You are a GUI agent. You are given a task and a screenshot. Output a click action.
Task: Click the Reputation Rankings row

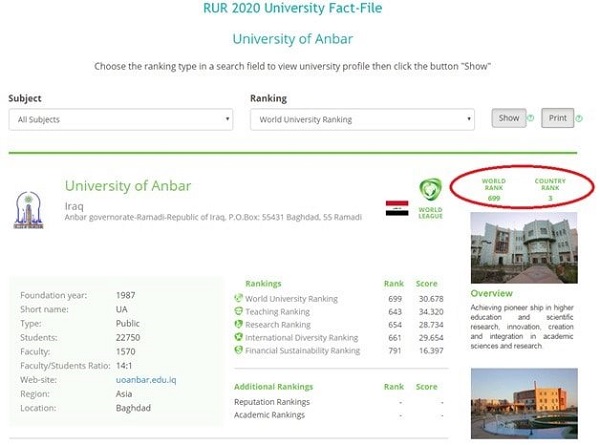pyautogui.click(x=341, y=402)
